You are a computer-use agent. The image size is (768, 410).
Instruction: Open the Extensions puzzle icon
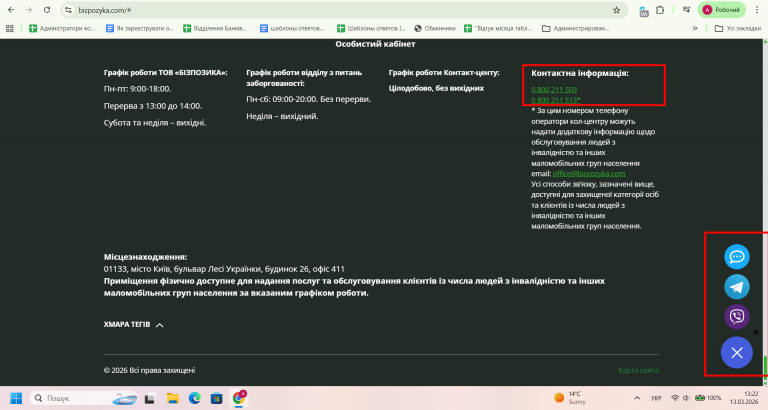point(660,10)
